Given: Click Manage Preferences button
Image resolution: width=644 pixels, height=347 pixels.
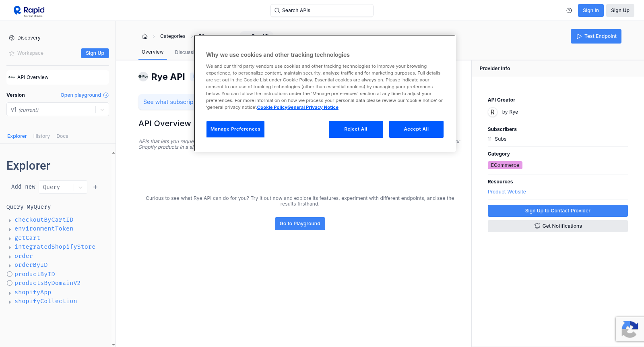Looking at the screenshot, I should [235, 129].
